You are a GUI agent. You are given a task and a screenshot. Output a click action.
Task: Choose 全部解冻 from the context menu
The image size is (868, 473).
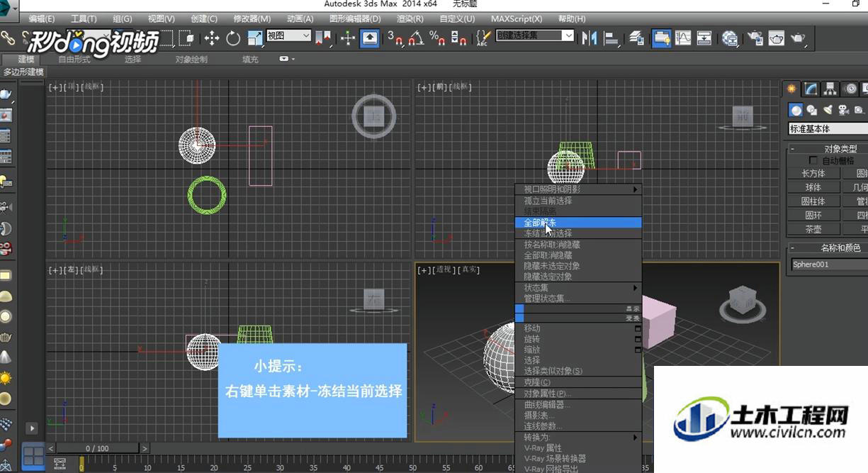pos(578,223)
